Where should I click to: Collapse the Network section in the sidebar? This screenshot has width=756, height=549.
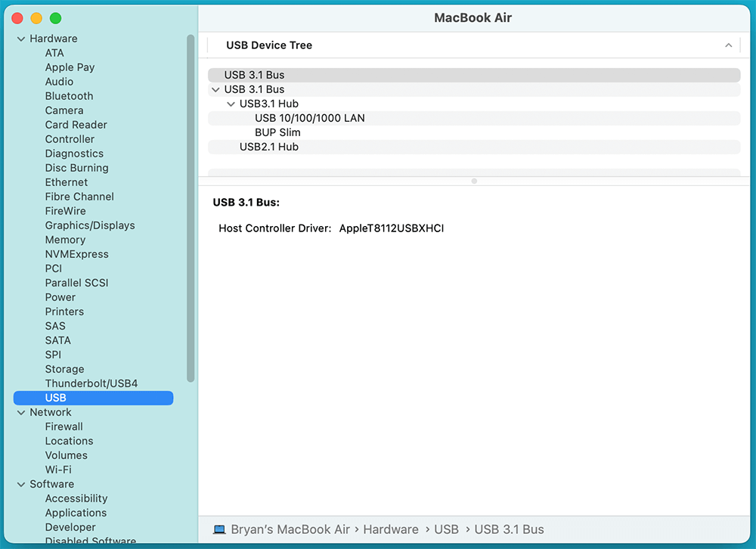(x=20, y=412)
